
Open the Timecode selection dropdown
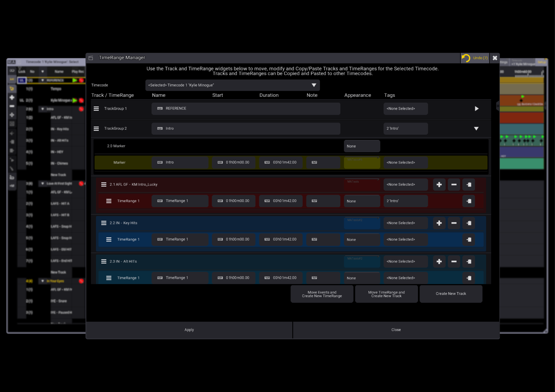[233, 85]
